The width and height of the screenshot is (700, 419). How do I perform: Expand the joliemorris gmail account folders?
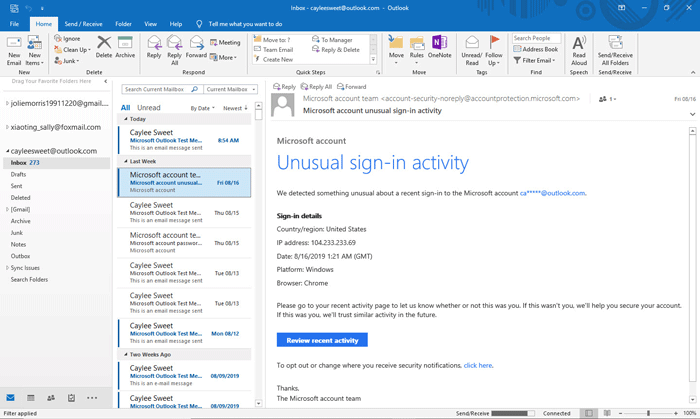click(x=7, y=103)
